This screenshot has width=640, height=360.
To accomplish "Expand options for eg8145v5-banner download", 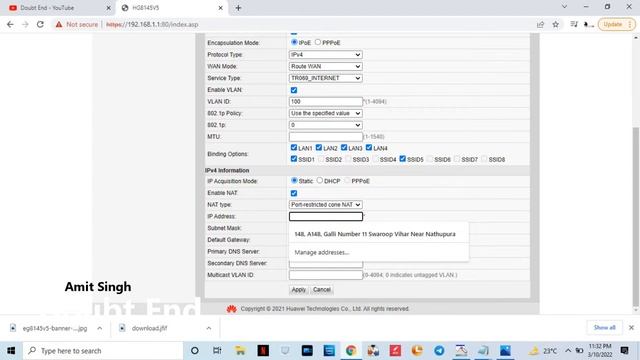I will pyautogui.click(x=100, y=328).
